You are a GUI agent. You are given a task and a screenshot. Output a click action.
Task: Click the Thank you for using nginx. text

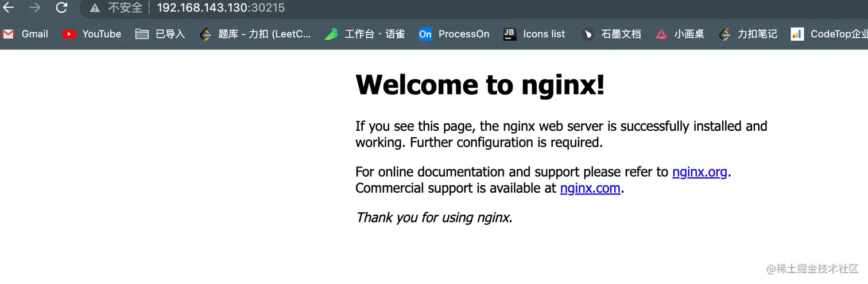point(434,217)
